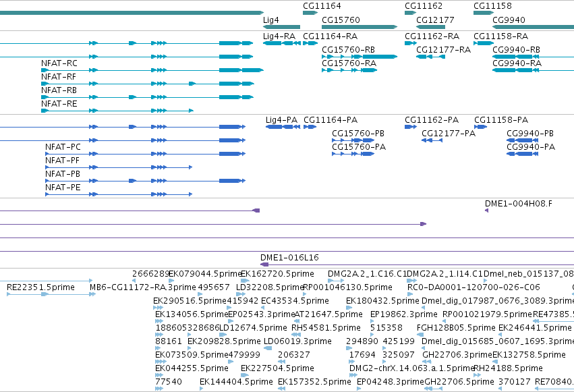Select the LD06019.3prime EST label

pos(297,341)
